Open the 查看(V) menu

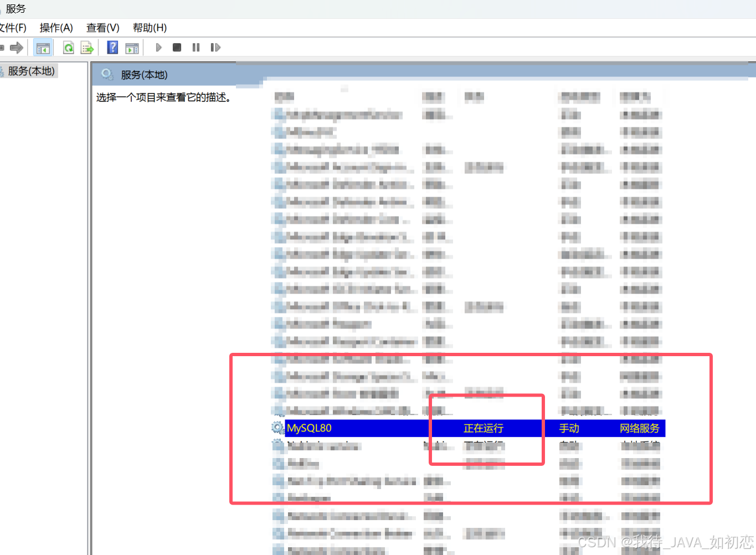(x=102, y=27)
